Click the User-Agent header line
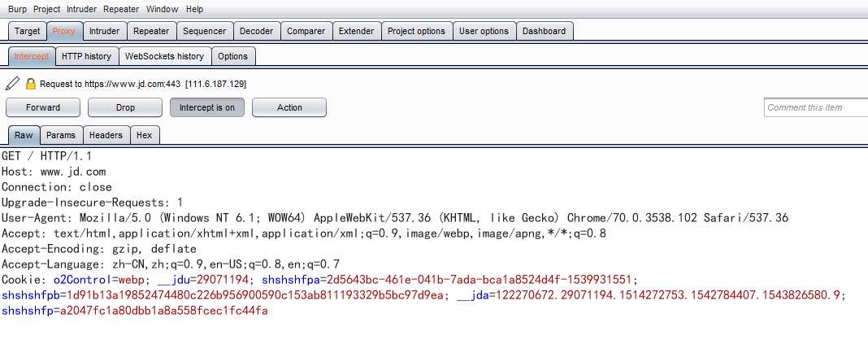 [395, 218]
